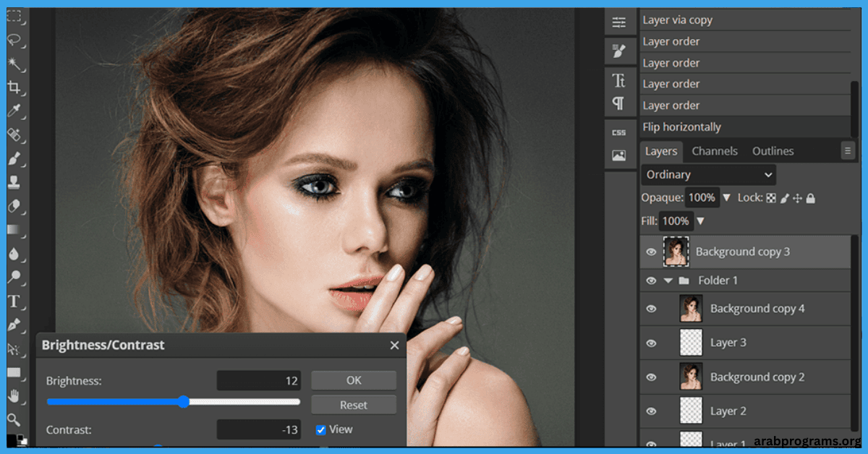Select the Eyedropper tool

pos(14,111)
